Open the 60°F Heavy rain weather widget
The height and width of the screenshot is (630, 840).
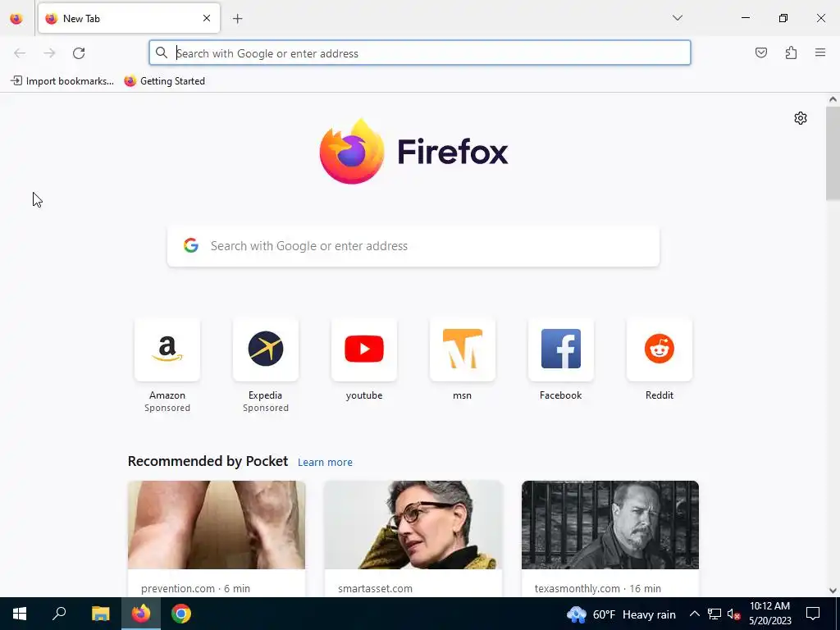click(622, 614)
